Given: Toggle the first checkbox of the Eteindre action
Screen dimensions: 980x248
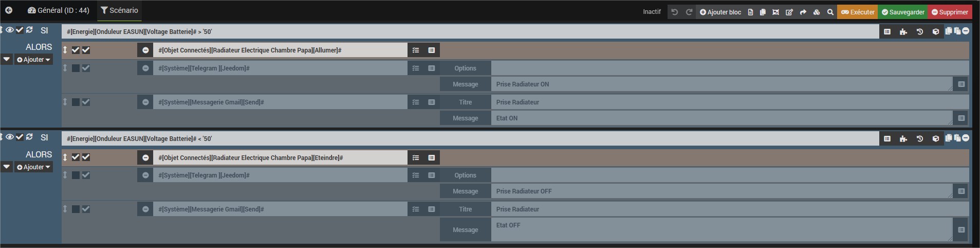Looking at the screenshot, I should [76, 157].
